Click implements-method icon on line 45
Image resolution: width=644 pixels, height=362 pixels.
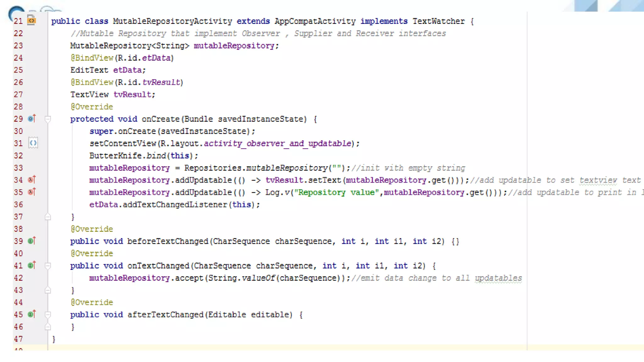[32, 314]
